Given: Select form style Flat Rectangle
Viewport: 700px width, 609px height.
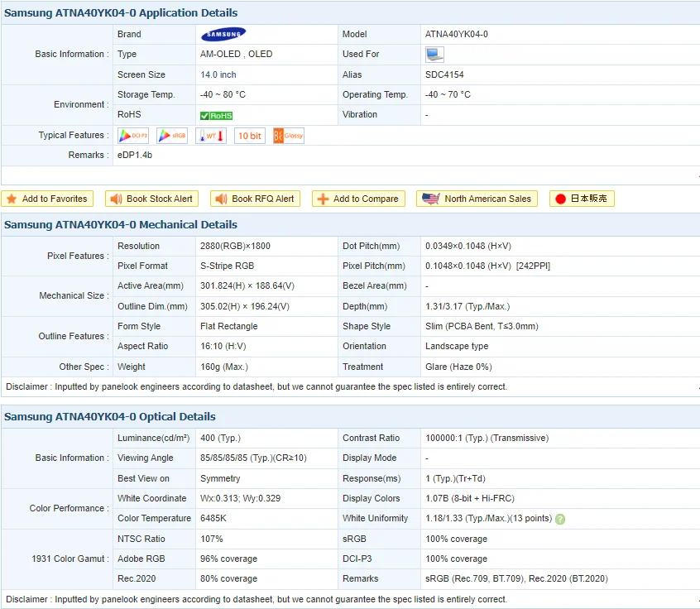Looking at the screenshot, I should pyautogui.click(x=229, y=326).
